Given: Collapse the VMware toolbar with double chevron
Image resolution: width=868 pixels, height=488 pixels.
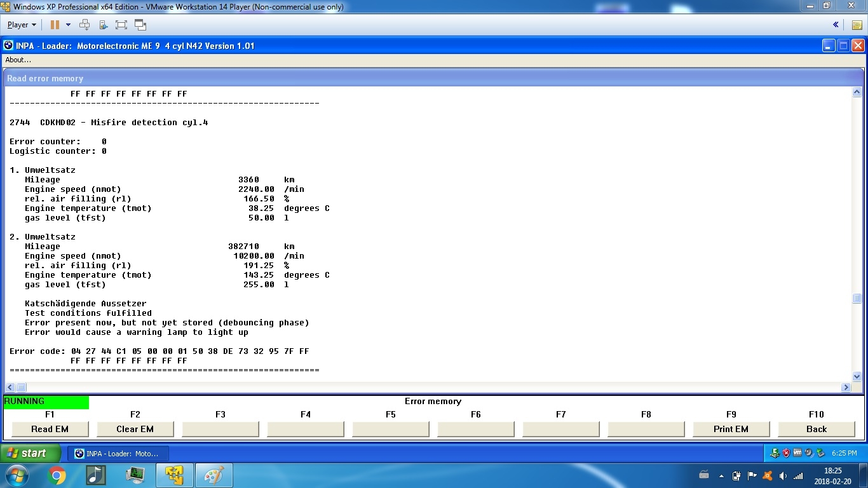Looking at the screenshot, I should tap(836, 25).
